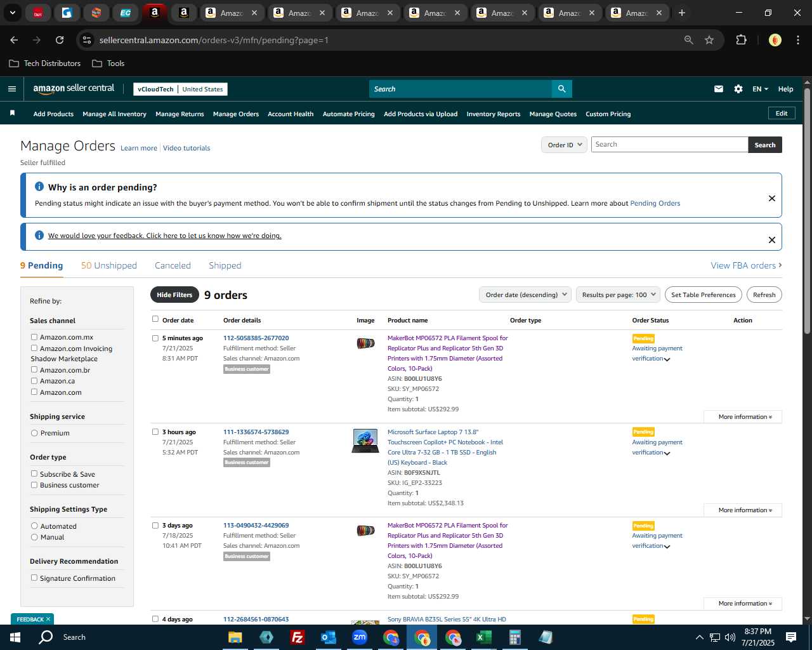Click the bookmark icon in the nav bar
Screen dimensions: 812x650
(x=12, y=113)
